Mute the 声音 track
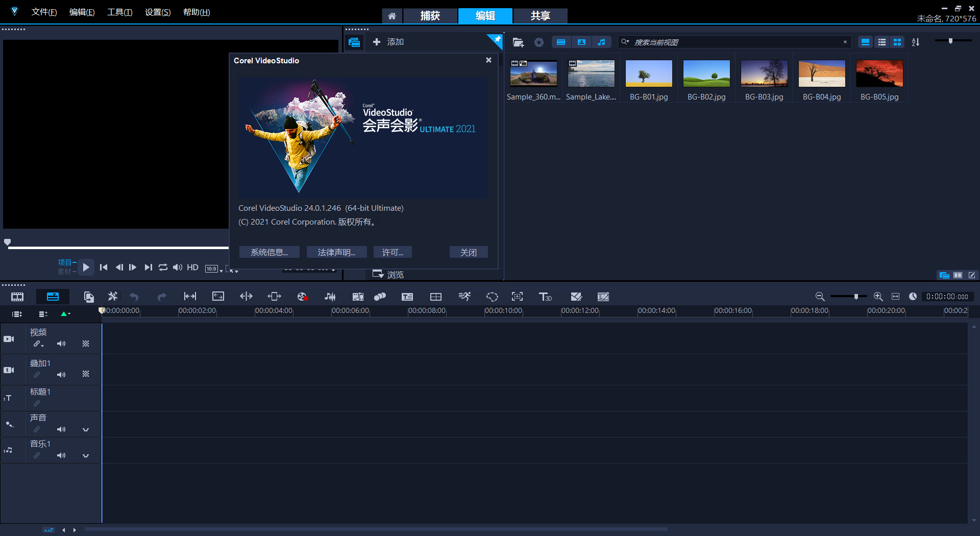Screen dimensions: 980x536 click(61, 429)
